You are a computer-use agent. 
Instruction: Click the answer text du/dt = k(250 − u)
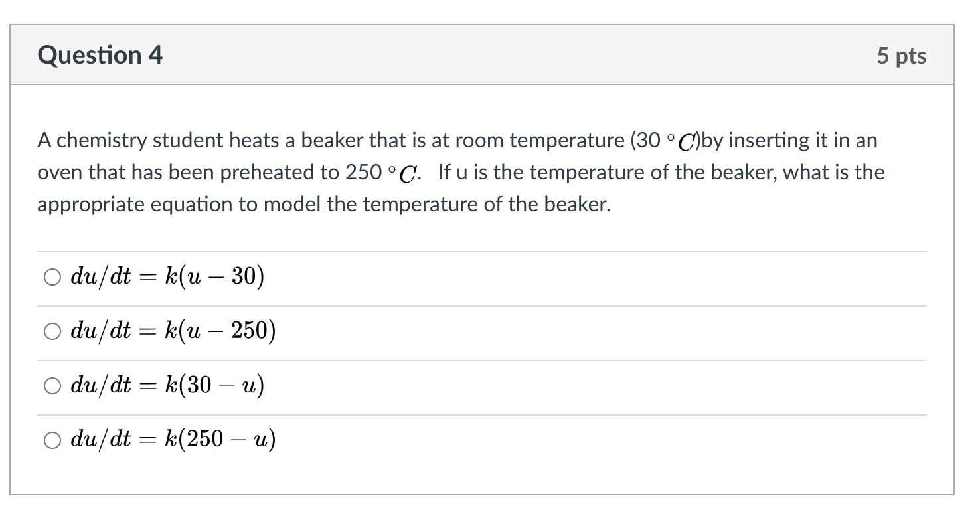tap(171, 438)
